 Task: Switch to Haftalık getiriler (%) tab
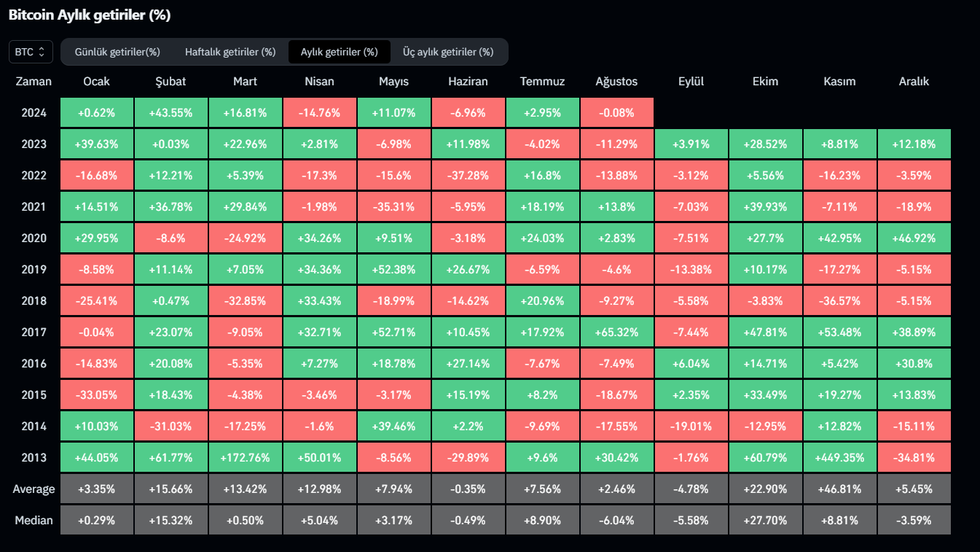point(230,52)
